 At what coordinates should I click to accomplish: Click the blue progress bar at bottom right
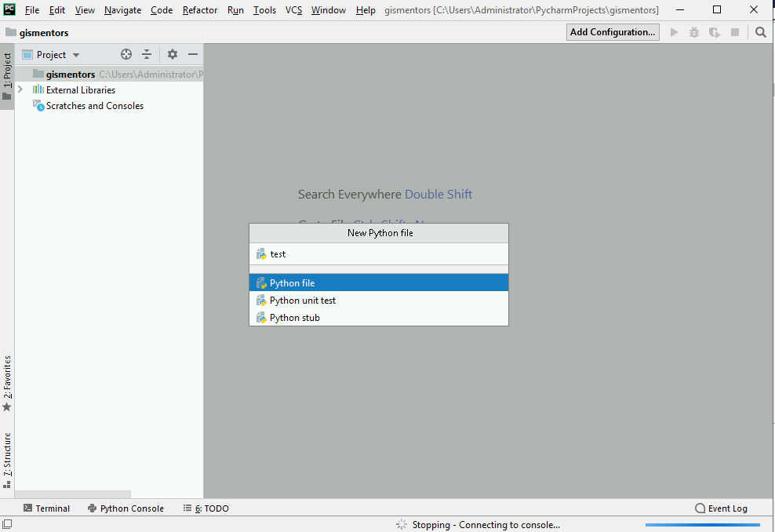click(x=702, y=524)
